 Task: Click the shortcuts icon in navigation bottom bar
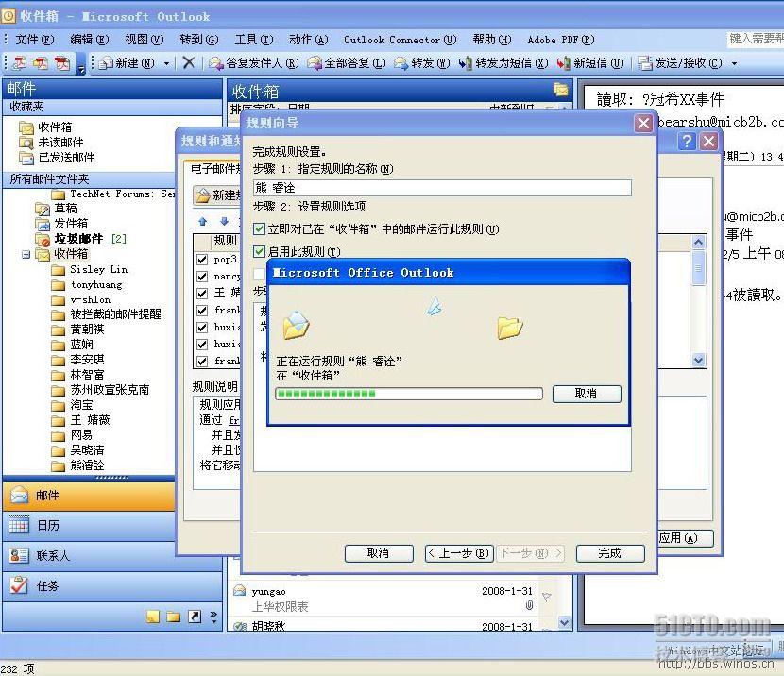[195, 617]
